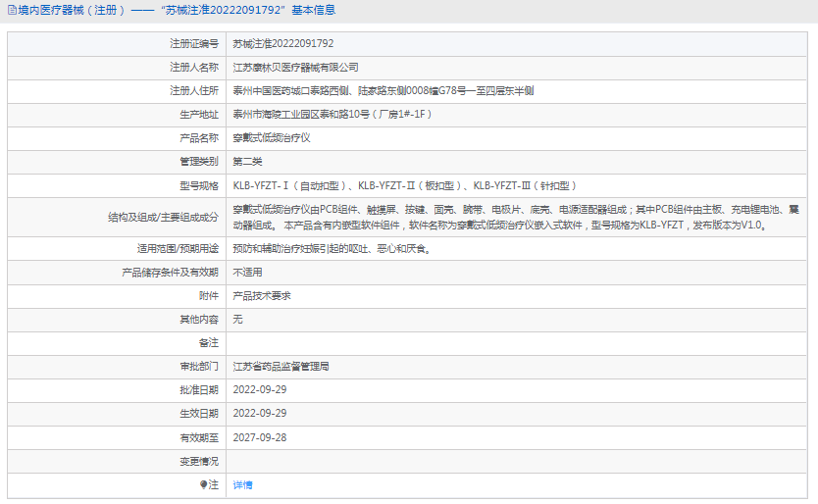Image resolution: width=818 pixels, height=504 pixels.
Task: Click attachment value 产品技术要求
Action: (x=262, y=296)
